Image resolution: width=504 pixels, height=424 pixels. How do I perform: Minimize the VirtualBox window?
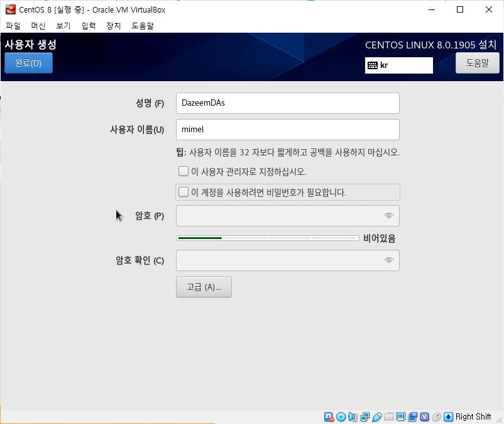point(432,9)
